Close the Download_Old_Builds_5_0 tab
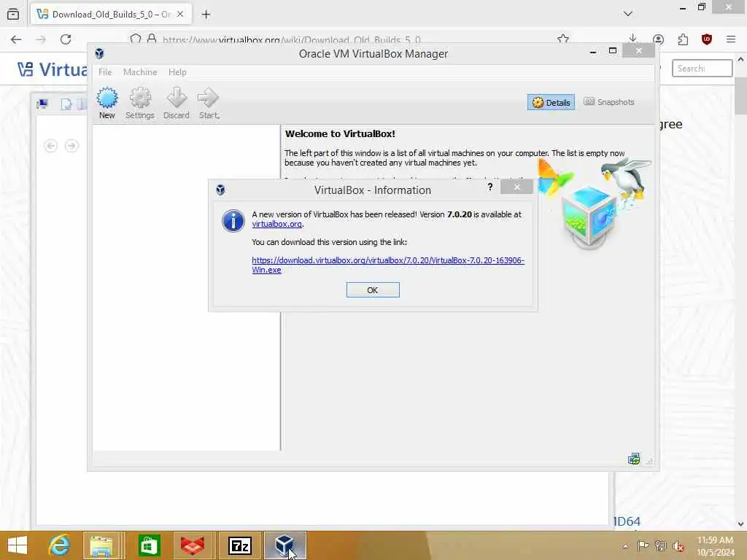This screenshot has width=747, height=560. point(181,15)
